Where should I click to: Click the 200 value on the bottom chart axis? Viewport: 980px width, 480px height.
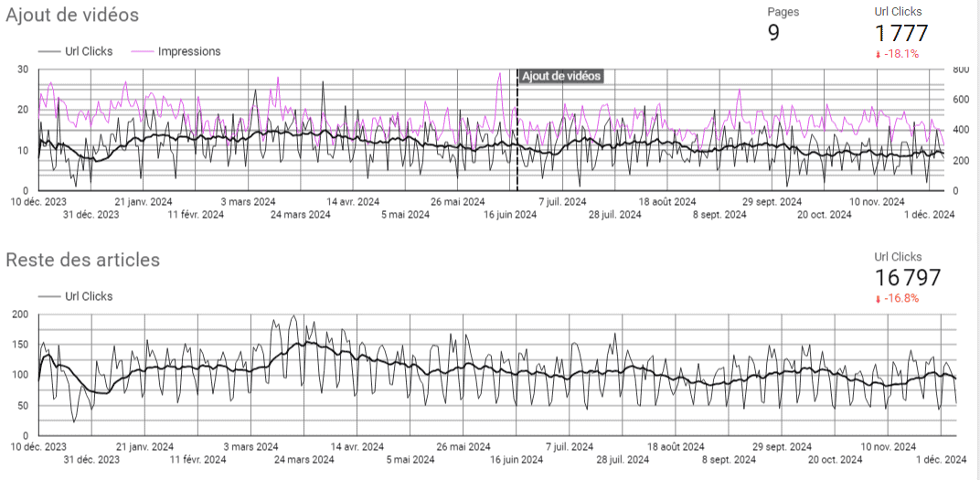(x=19, y=315)
